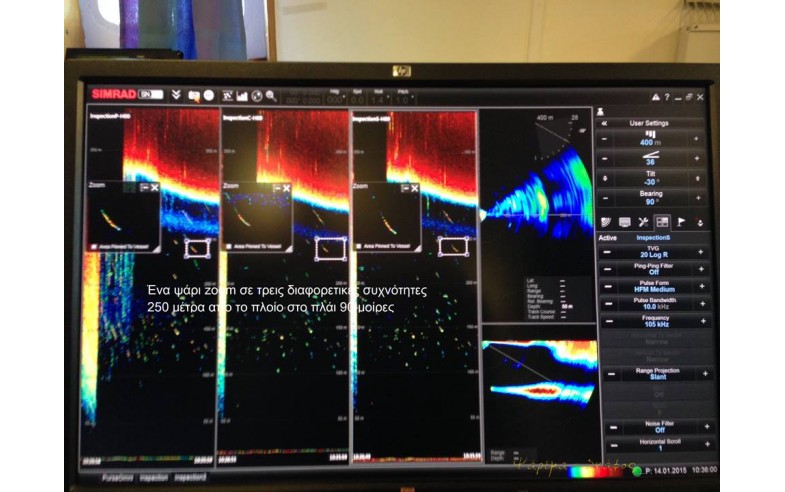Open the Display menu monitor icon

point(624,222)
